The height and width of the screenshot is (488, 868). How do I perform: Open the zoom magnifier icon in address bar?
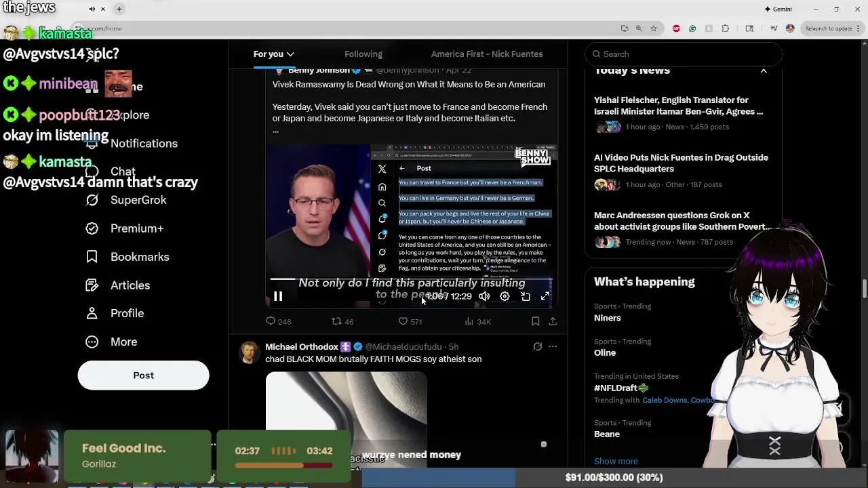click(x=639, y=28)
